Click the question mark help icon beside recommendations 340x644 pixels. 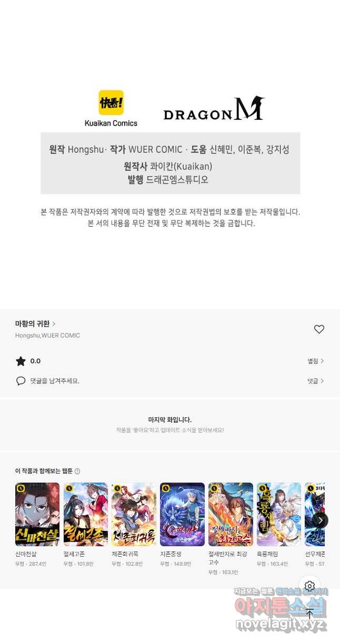pyautogui.click(x=77, y=472)
